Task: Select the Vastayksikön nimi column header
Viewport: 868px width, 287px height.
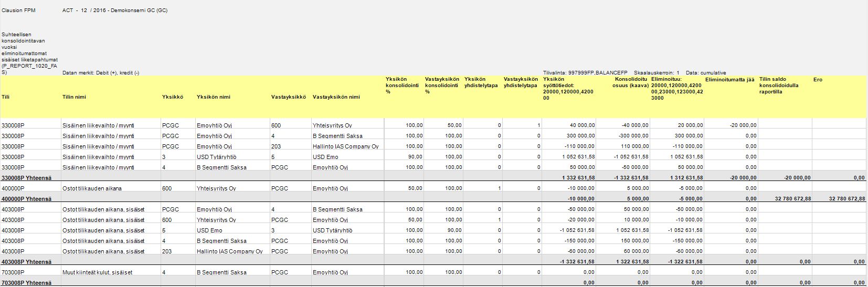Action: click(x=336, y=97)
